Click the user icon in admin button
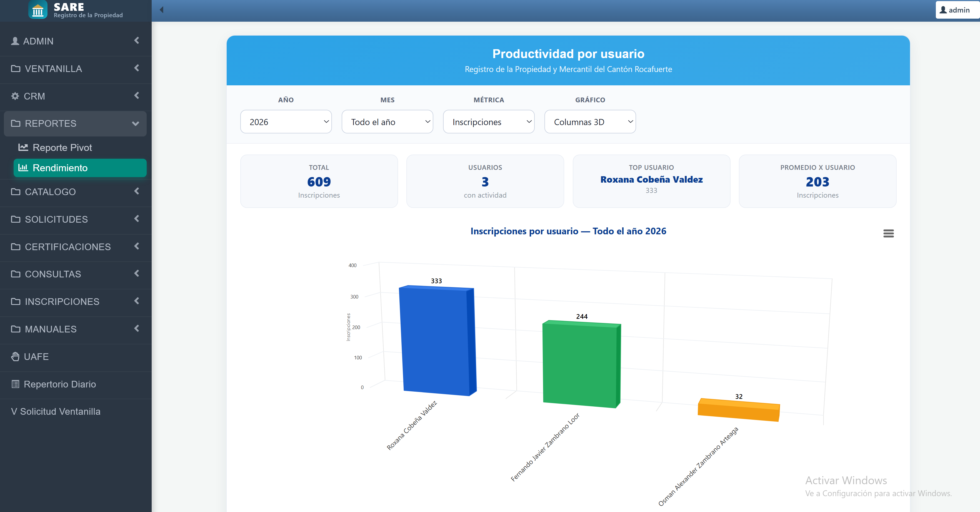Viewport: 980px width, 512px height. click(x=943, y=10)
